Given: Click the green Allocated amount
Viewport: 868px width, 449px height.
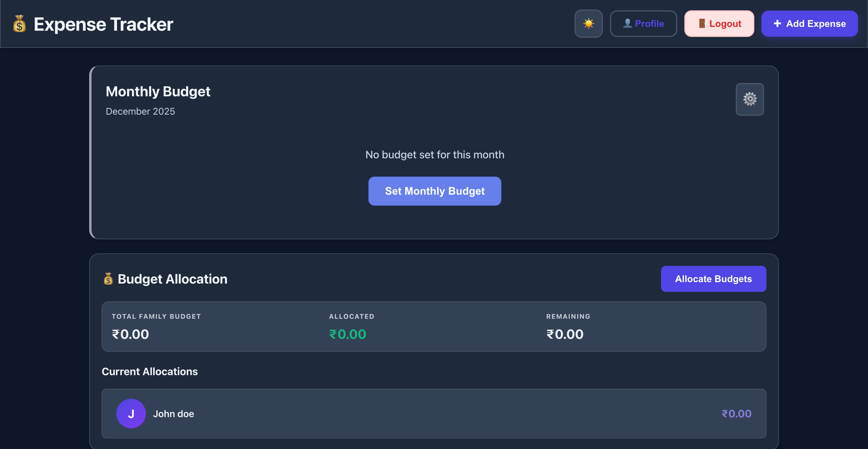Looking at the screenshot, I should pos(347,334).
